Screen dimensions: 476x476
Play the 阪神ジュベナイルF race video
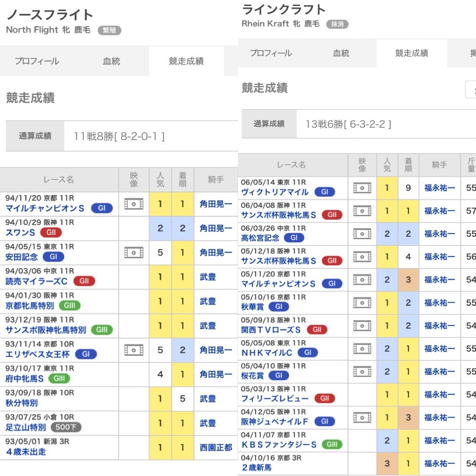pos(362,418)
